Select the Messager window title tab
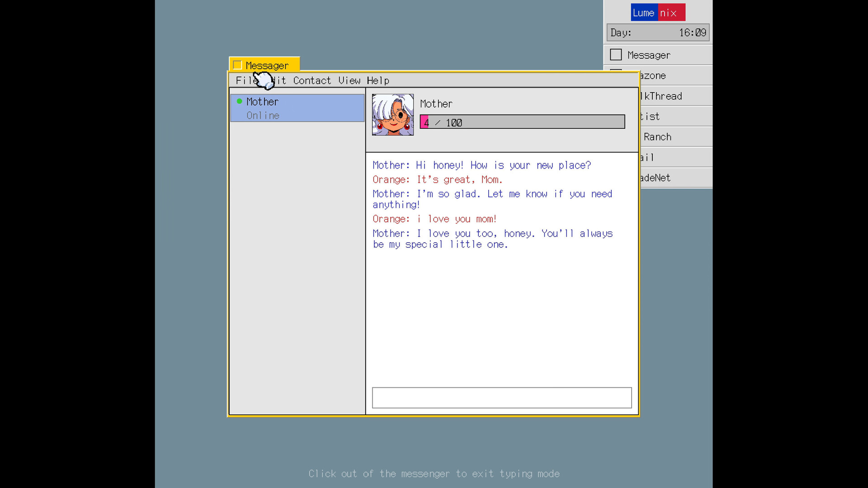Image resolution: width=868 pixels, height=488 pixels. coord(264,65)
